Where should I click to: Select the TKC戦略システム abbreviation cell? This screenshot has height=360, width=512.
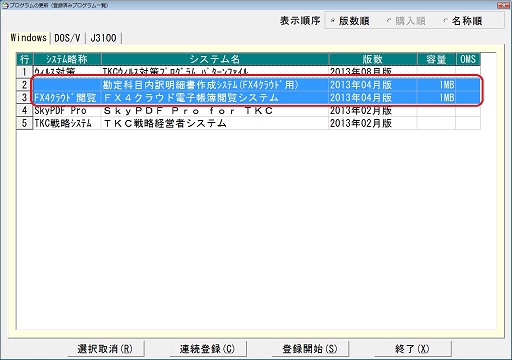coord(67,123)
